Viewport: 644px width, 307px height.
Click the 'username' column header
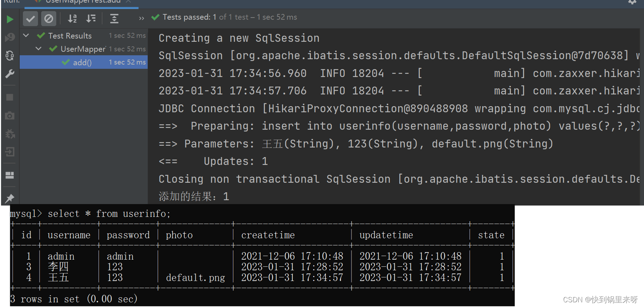click(x=69, y=235)
